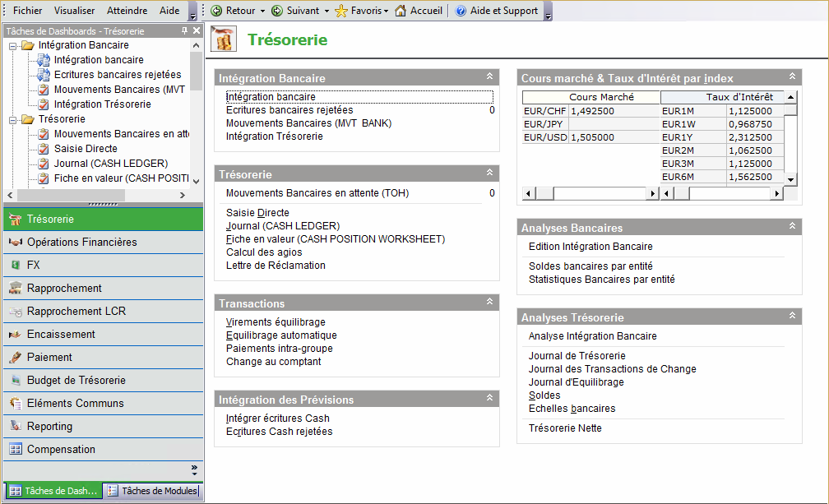829x504 pixels.
Task: Open Trésorerie Nette analysis link
Action: click(x=565, y=428)
